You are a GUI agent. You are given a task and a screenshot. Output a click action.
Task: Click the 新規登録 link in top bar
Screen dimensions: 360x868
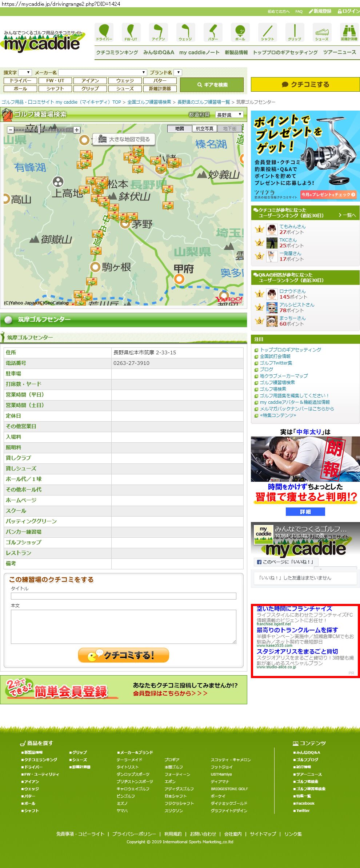click(320, 11)
